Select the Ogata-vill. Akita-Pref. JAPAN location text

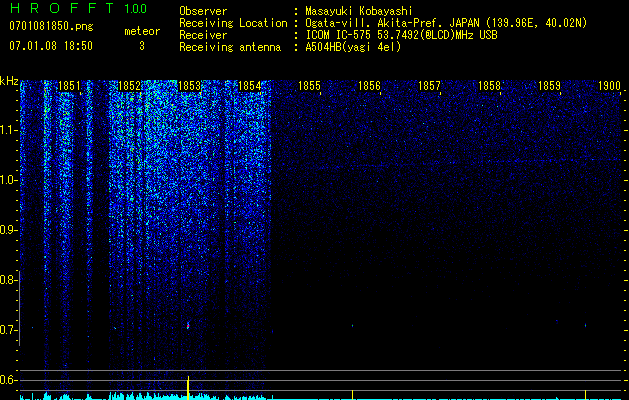point(446,23)
